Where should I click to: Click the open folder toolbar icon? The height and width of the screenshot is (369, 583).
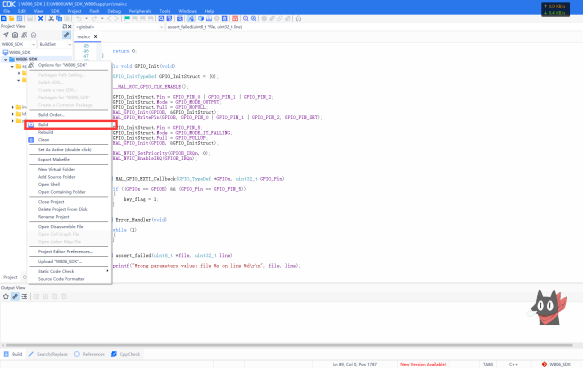pos(12,19)
